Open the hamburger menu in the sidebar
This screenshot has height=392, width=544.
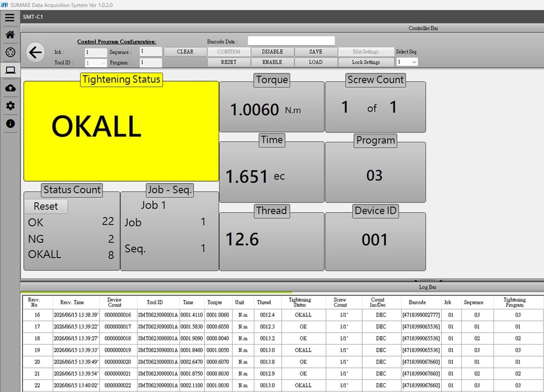(x=10, y=17)
